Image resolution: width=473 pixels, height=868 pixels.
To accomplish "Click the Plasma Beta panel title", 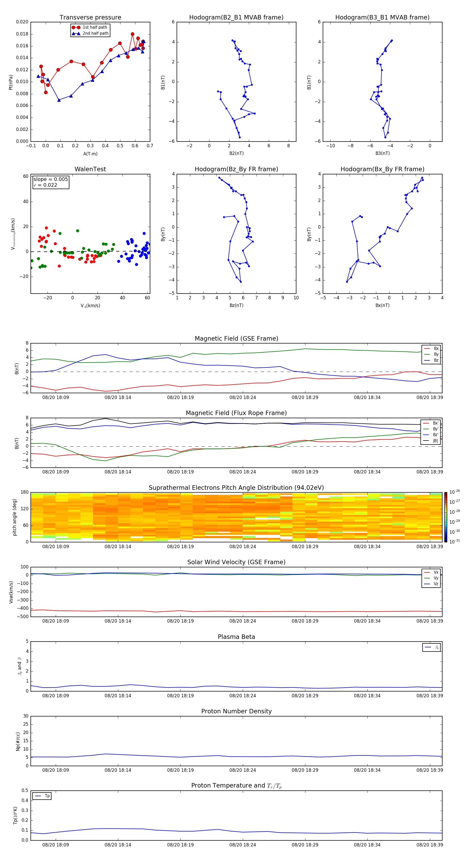I will (x=236, y=637).
